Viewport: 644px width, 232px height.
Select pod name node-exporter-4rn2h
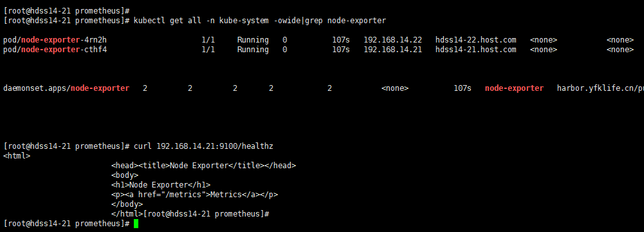click(x=55, y=40)
